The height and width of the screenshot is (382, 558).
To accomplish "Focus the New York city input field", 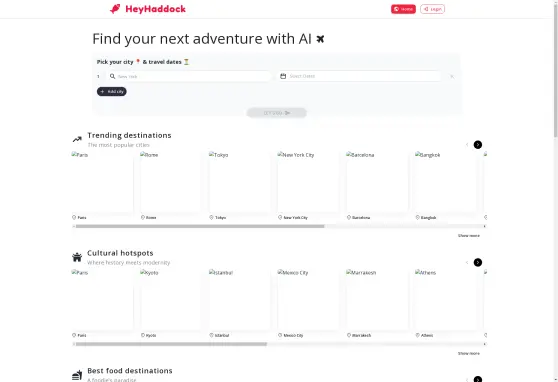I will (x=189, y=76).
